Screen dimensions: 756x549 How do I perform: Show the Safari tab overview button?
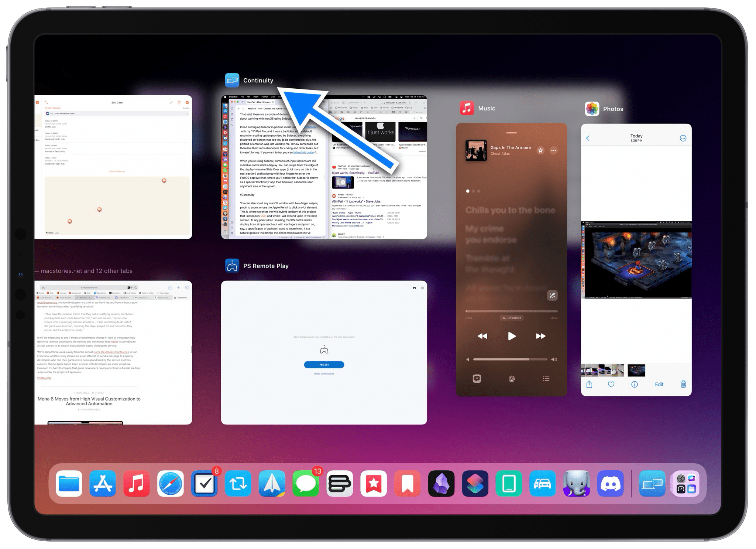tap(187, 287)
